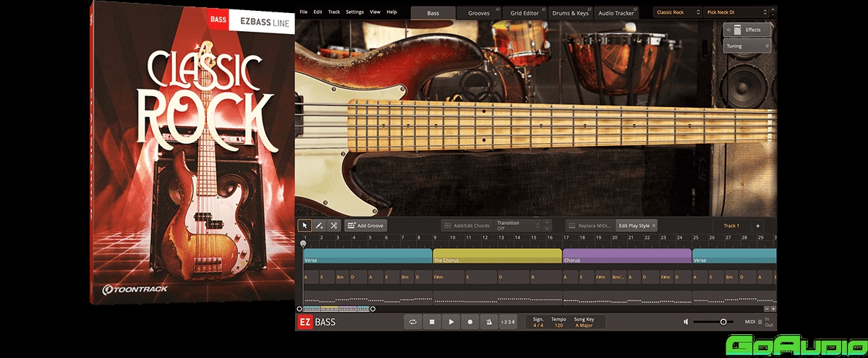
Task: Add a new track with plus icon
Action: coord(758,226)
